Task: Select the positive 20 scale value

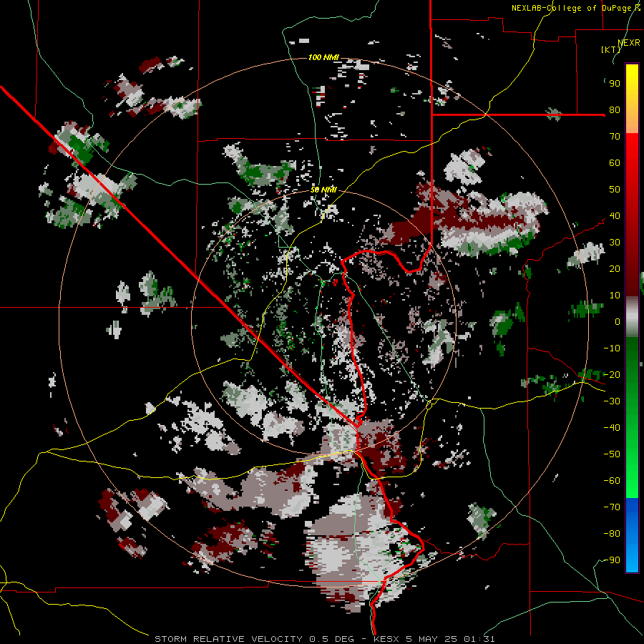Action: [615, 269]
